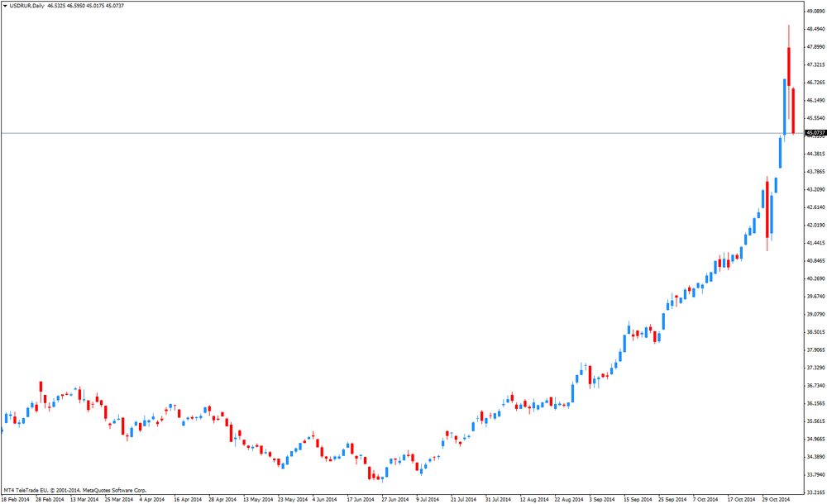This screenshot has height=504, width=827.
Task: Click the 23 May 2014 date label
Action: click(x=293, y=499)
